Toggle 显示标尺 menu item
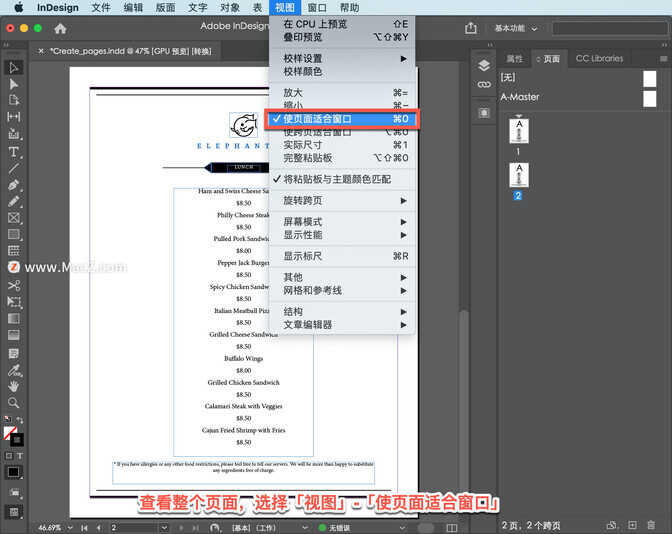The height and width of the screenshot is (534, 672). [x=342, y=256]
